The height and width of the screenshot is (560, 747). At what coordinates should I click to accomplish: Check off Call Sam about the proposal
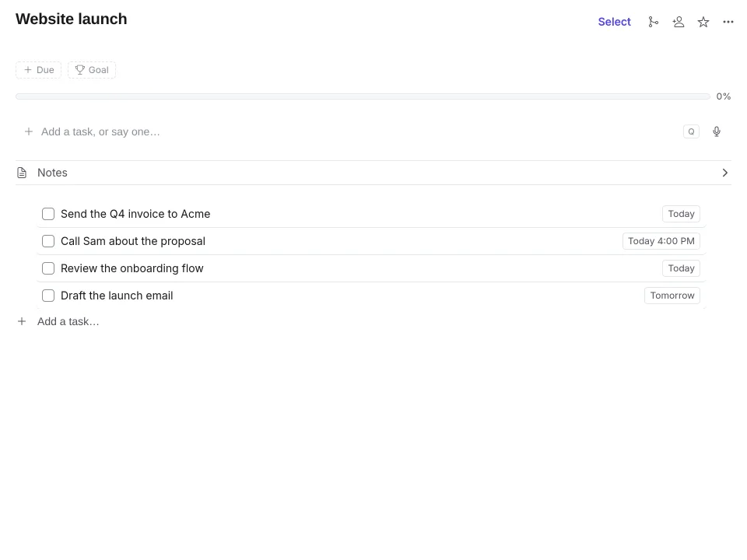[48, 241]
